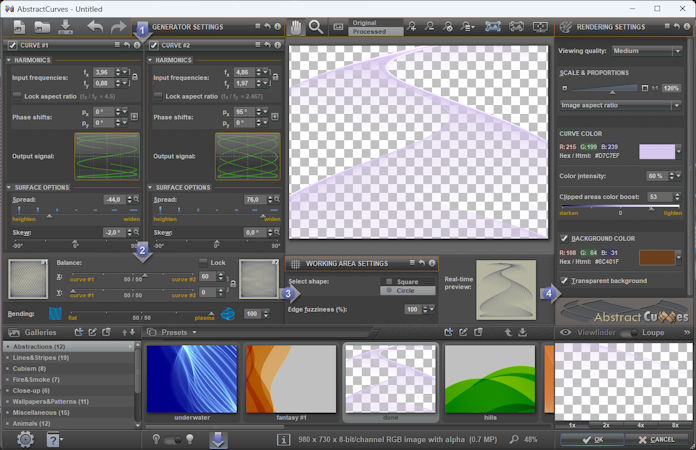The image size is (696, 450).
Task: Disable the Transparent background checkbox
Action: (566, 281)
